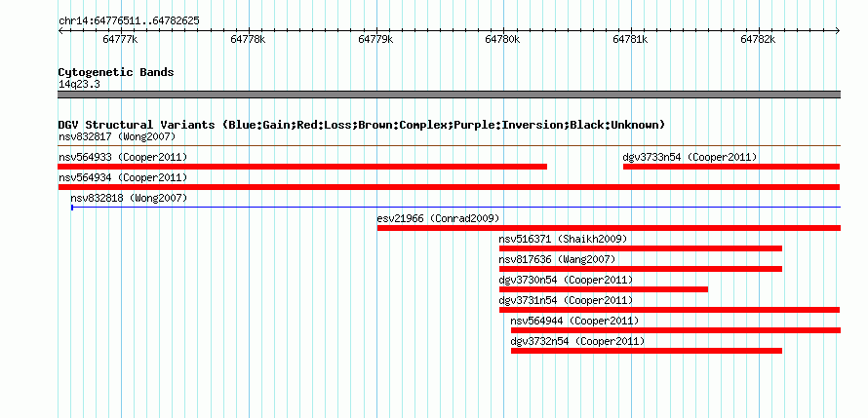Click the nsv832818 blue gain line
Image resolution: width=868 pixels, height=418 pixels.
coord(455,207)
